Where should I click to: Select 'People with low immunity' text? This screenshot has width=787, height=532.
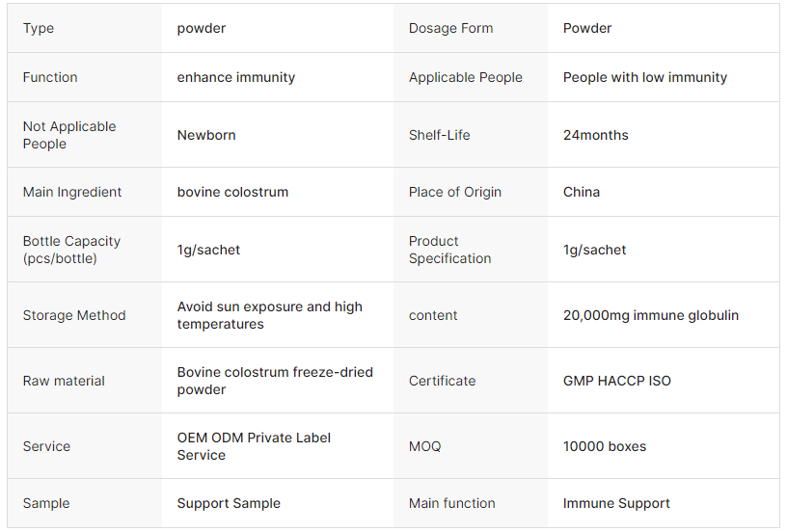(645, 77)
